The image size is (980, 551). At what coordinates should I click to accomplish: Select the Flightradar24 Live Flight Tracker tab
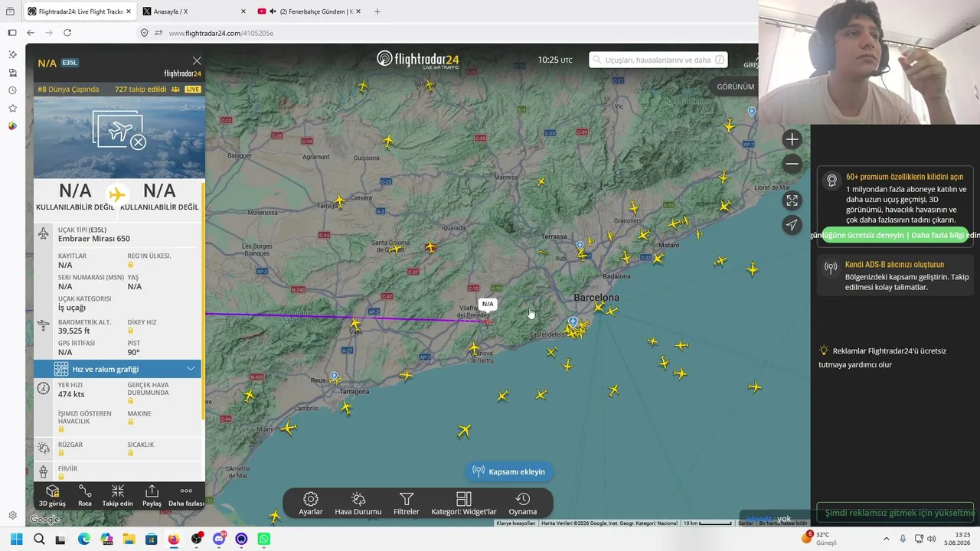point(80,11)
